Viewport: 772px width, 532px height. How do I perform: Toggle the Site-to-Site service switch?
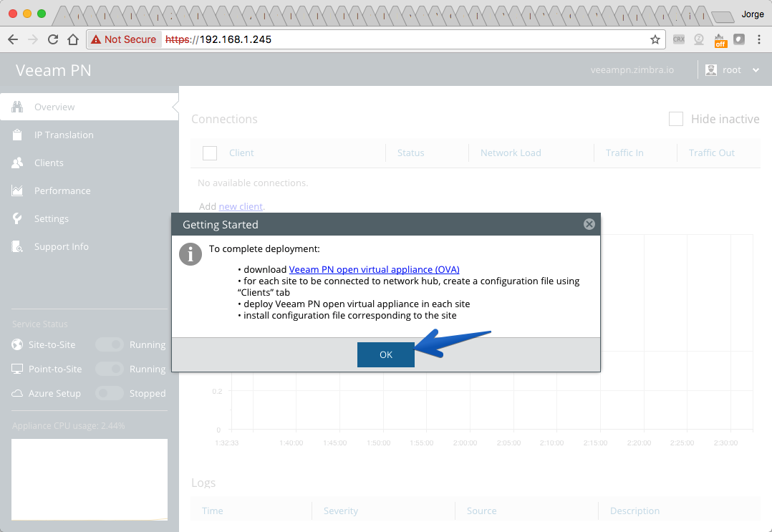(110, 344)
